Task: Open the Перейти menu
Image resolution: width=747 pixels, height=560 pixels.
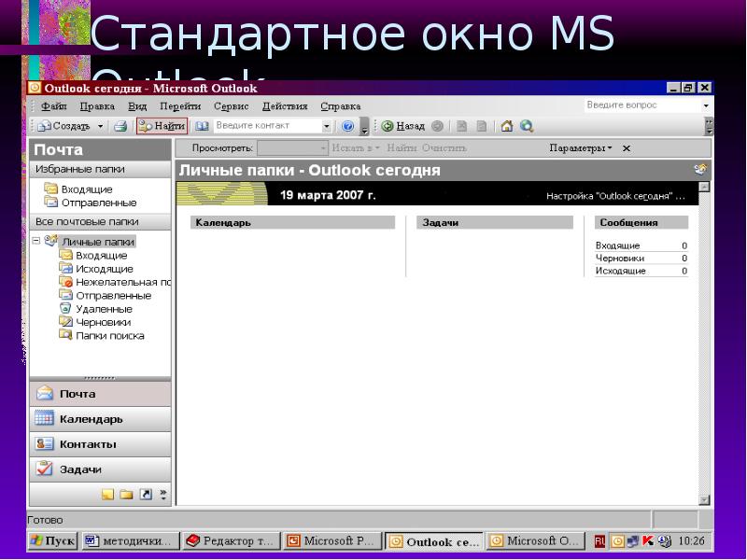Action: 180,106
